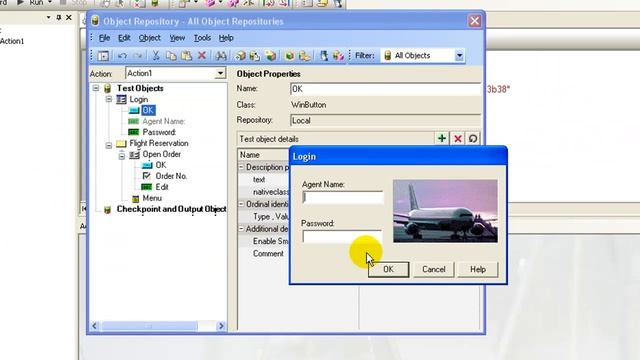640x360 pixels.
Task: Open the File menu
Action: [104, 38]
